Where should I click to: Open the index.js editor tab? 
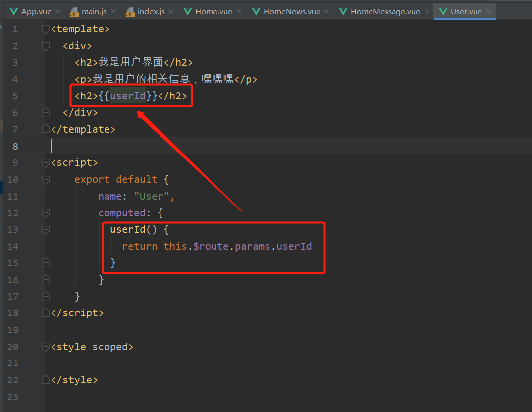(x=151, y=12)
